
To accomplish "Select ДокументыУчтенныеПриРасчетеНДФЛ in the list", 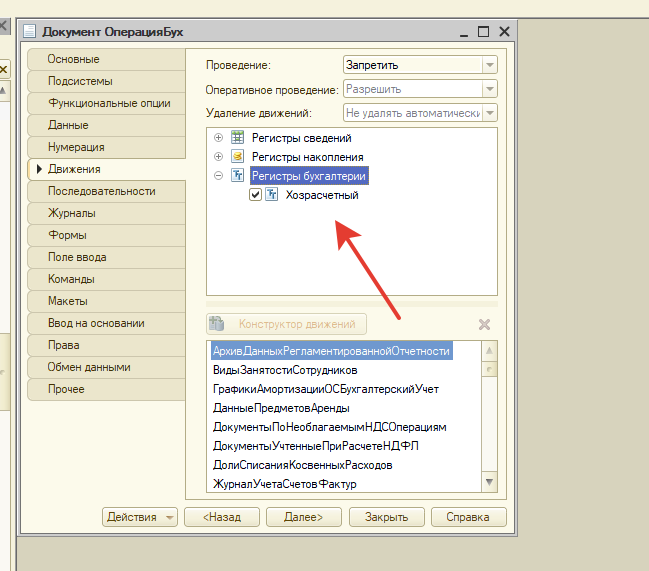I will tap(315, 446).
